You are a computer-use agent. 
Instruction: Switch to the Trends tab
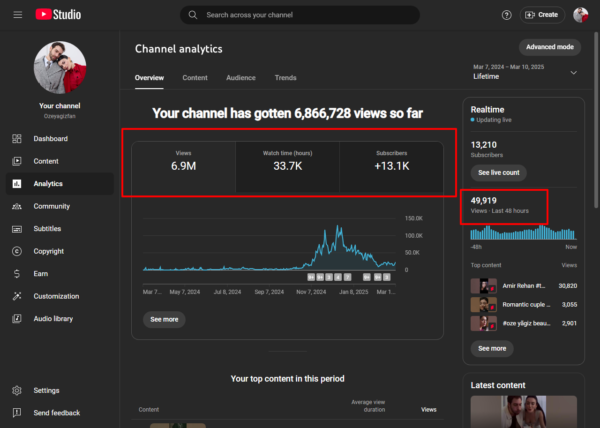(x=285, y=77)
